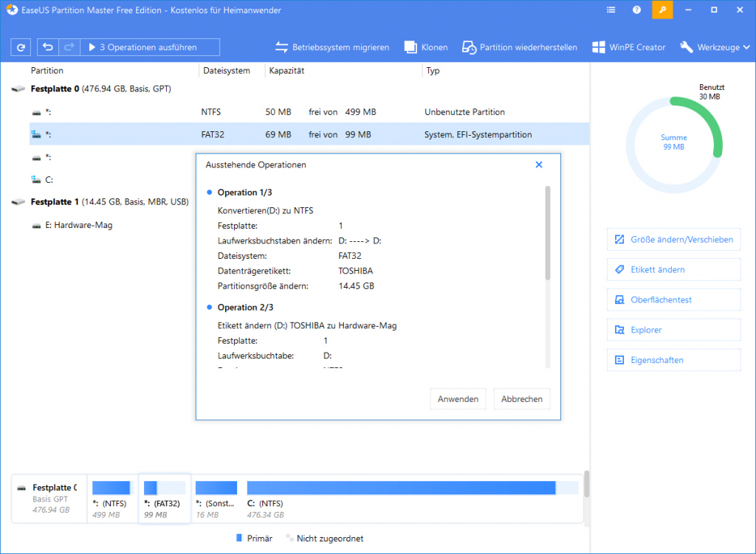
Task: Open Partition wiederherstellen
Action: point(521,46)
